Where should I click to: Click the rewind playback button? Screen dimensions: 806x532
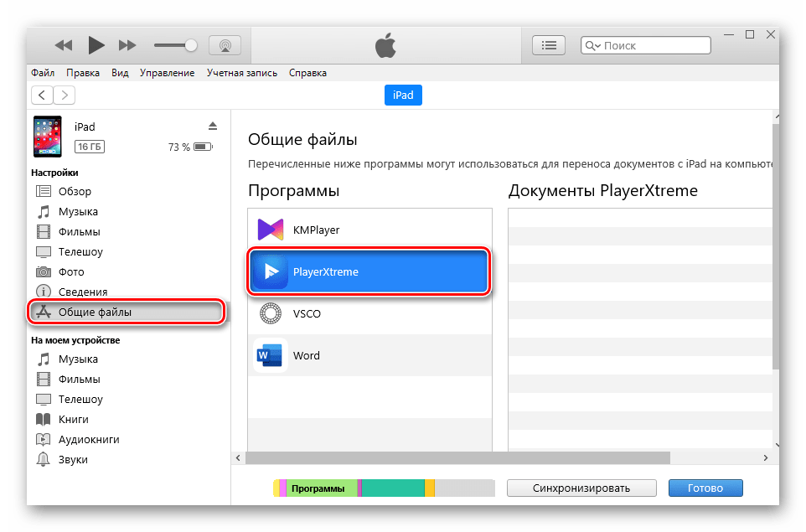[64, 45]
